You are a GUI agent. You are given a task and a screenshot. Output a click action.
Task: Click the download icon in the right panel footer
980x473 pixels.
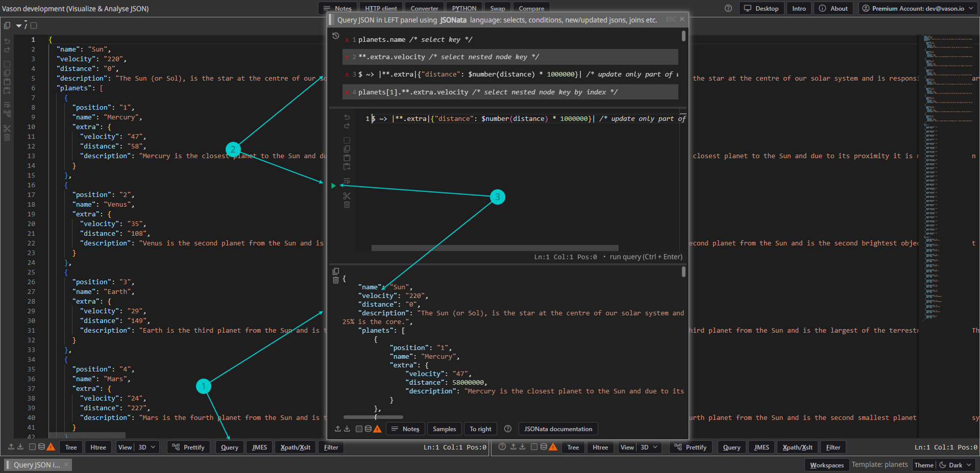pos(523,447)
